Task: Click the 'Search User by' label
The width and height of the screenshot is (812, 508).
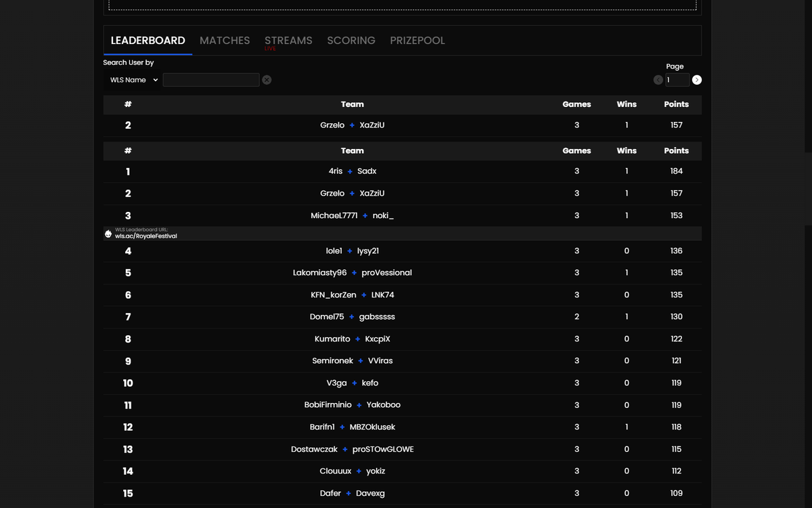Action: [x=129, y=62]
